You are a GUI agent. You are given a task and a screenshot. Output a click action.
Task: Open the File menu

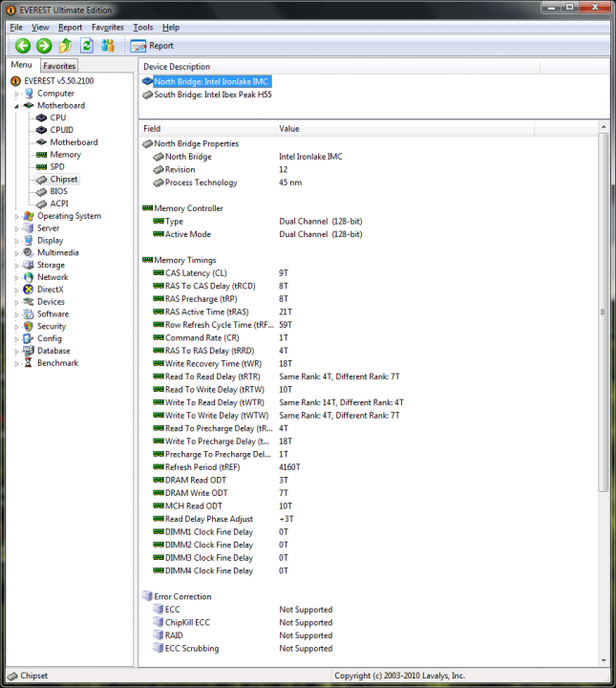16,27
